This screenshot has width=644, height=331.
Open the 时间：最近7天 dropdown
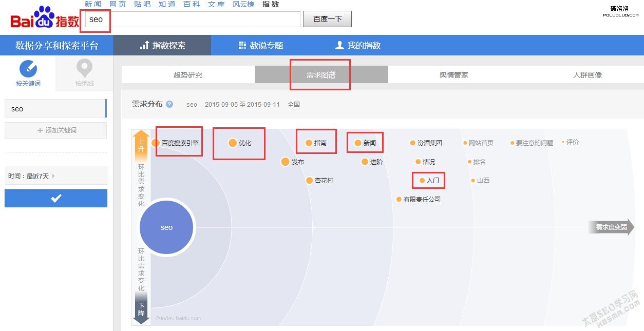pyautogui.click(x=55, y=176)
